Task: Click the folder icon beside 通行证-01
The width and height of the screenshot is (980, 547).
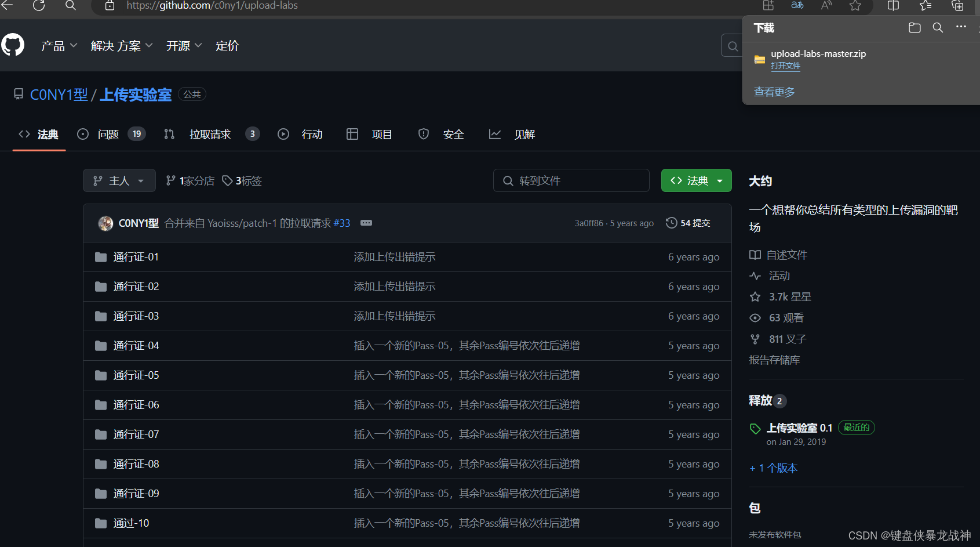Action: pos(100,256)
